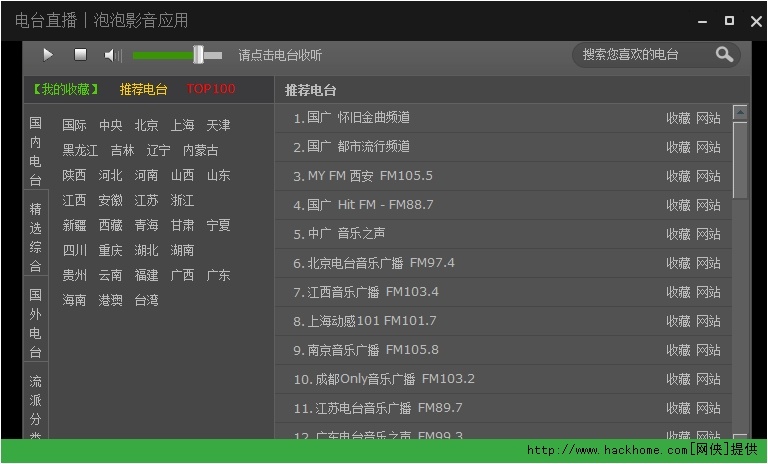
Task: Click 网站 for 国广 怀旧金曲频道
Action: (x=708, y=118)
